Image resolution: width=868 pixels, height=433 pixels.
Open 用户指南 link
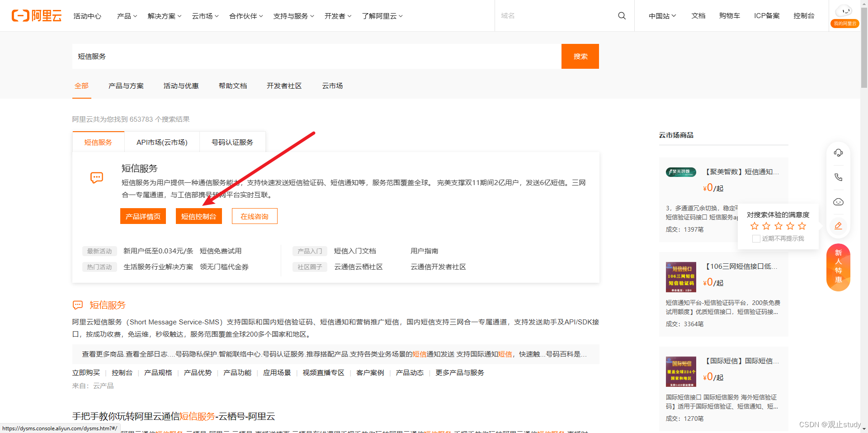tap(424, 251)
